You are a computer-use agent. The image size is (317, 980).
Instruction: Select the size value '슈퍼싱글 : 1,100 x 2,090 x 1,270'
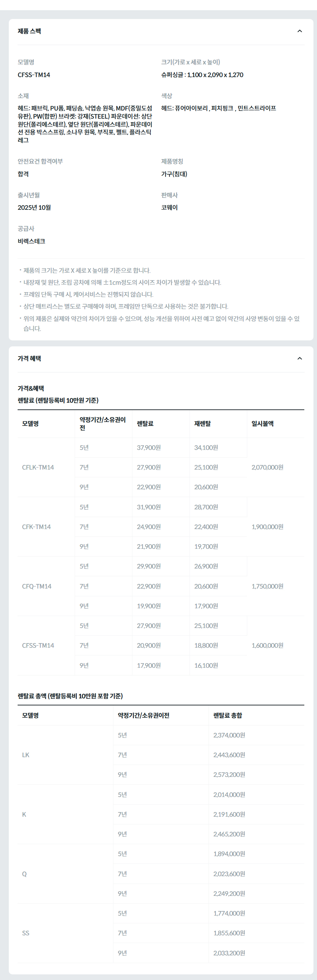(x=202, y=75)
